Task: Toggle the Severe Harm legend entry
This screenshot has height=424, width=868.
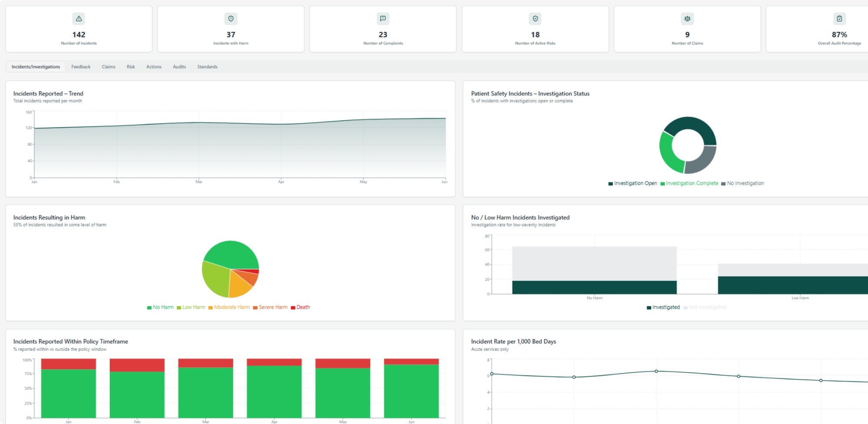Action: [270, 307]
